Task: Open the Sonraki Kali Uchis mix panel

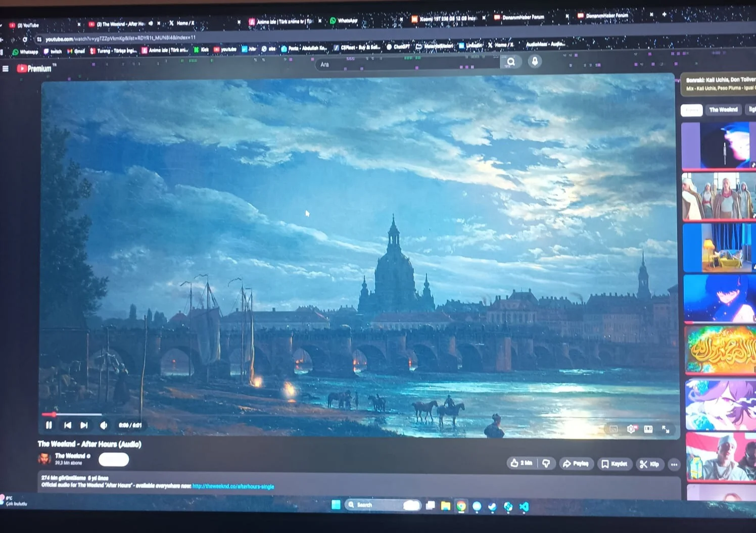Action: click(719, 84)
